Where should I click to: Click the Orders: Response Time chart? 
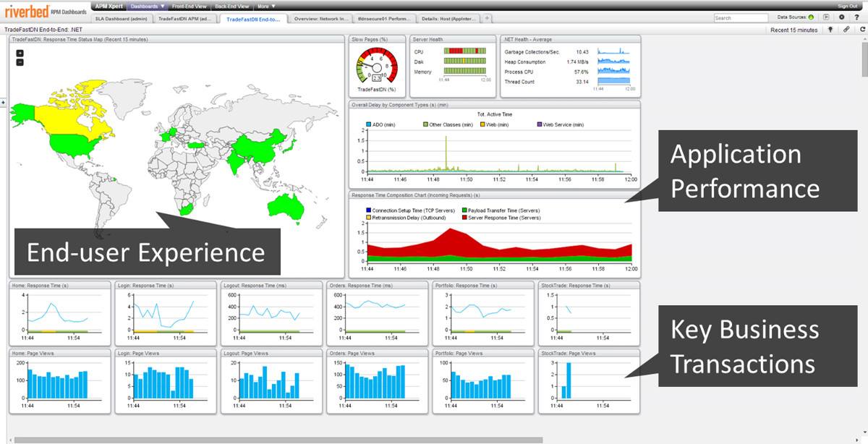point(377,312)
